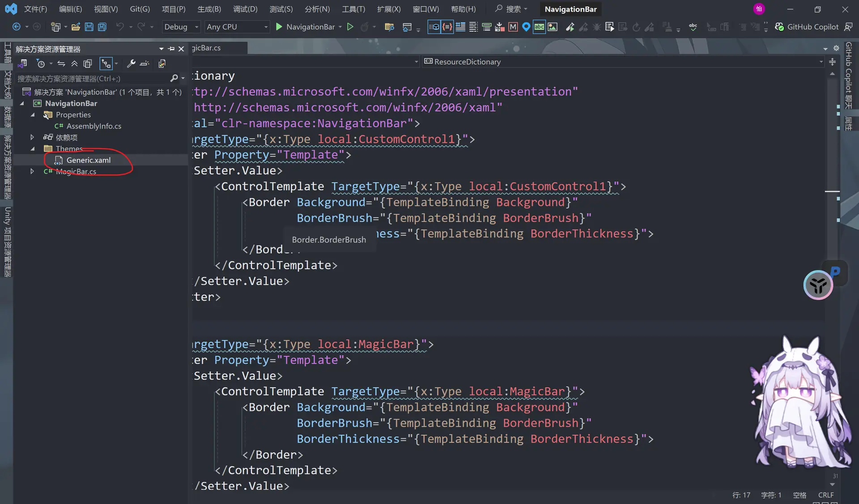Click the red M toolbar icon

tap(513, 27)
